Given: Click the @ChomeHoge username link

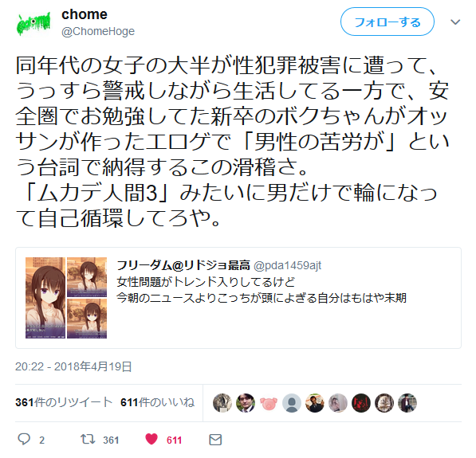Looking at the screenshot, I should (x=98, y=31).
